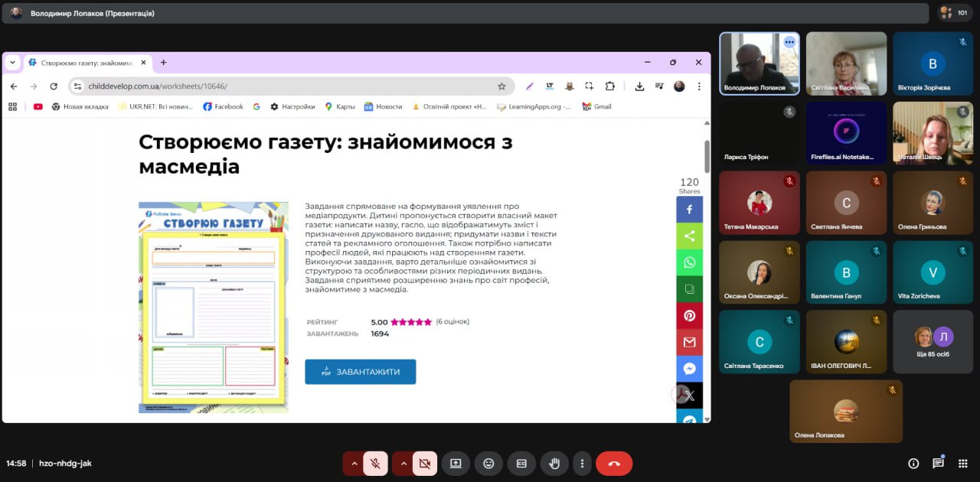The height and width of the screenshot is (482, 980).
Task: Expand video settings arrow beside the camera
Action: (x=403, y=464)
